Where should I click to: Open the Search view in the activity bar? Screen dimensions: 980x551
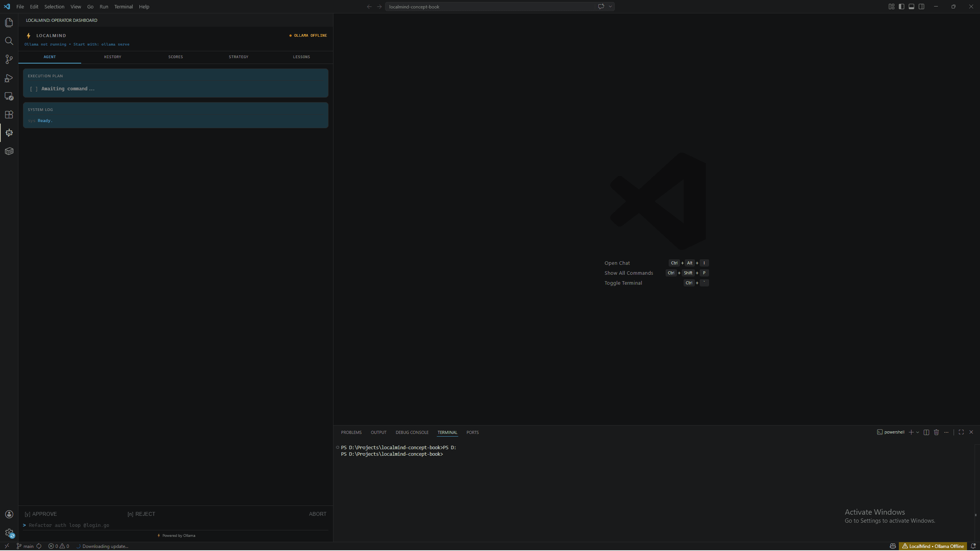tap(9, 41)
